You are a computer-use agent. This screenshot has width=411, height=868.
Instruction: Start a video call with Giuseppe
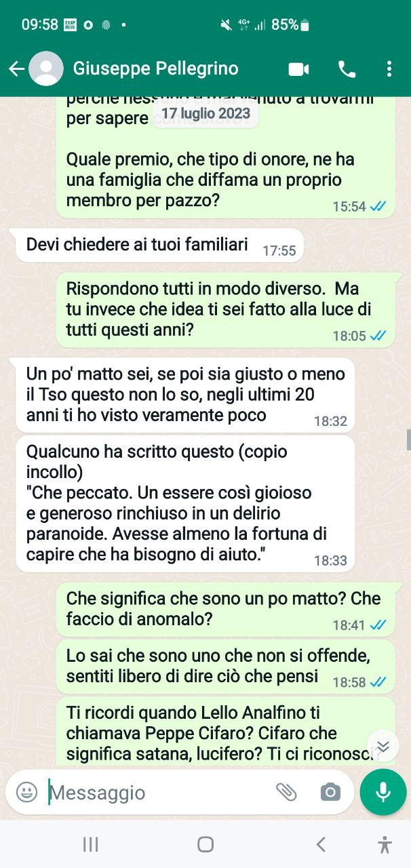pyautogui.click(x=298, y=69)
